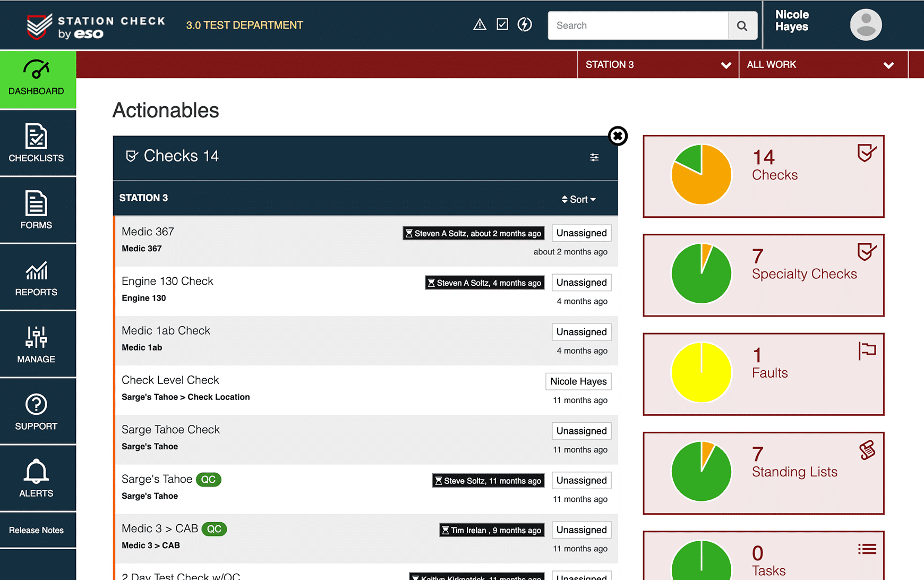The image size is (924, 580).
Task: Click Steve Soltz 11 months ago tag
Action: click(489, 481)
